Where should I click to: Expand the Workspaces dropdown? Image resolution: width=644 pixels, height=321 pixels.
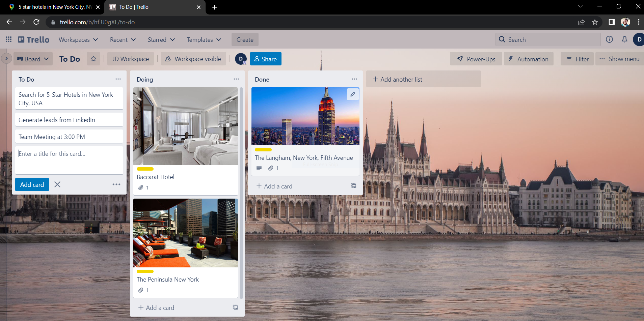pos(78,39)
